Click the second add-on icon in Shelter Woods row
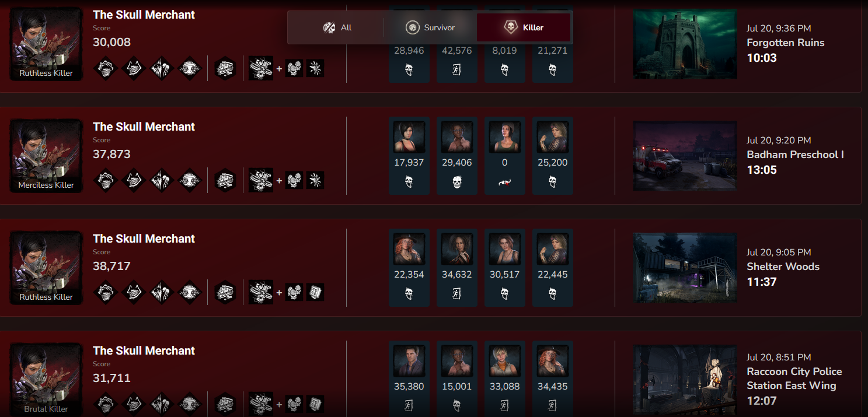Viewport: 868px width, 417px height. pyautogui.click(x=315, y=292)
